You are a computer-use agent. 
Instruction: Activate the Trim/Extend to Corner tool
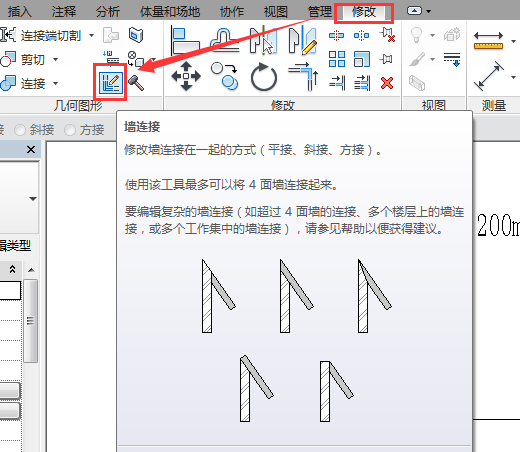pos(303,77)
